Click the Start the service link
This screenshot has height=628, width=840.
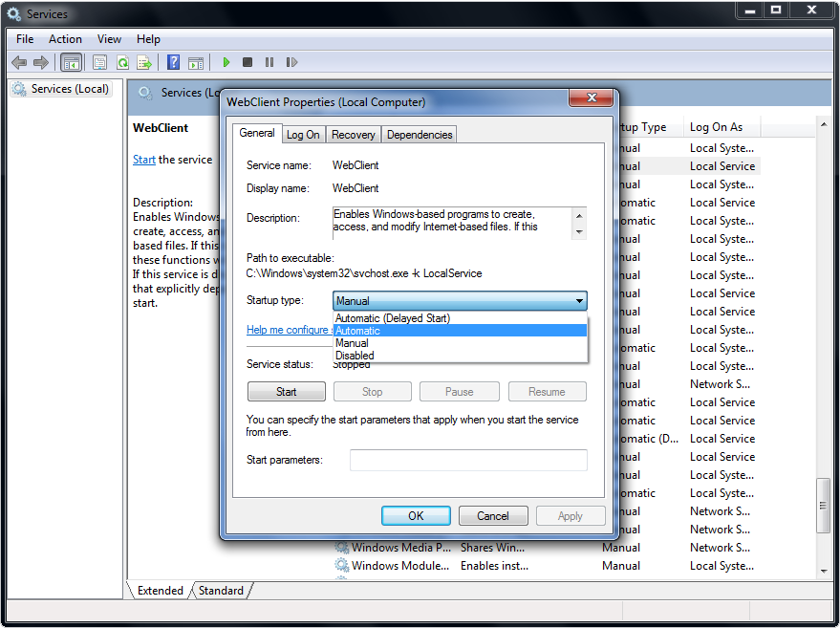tap(144, 160)
